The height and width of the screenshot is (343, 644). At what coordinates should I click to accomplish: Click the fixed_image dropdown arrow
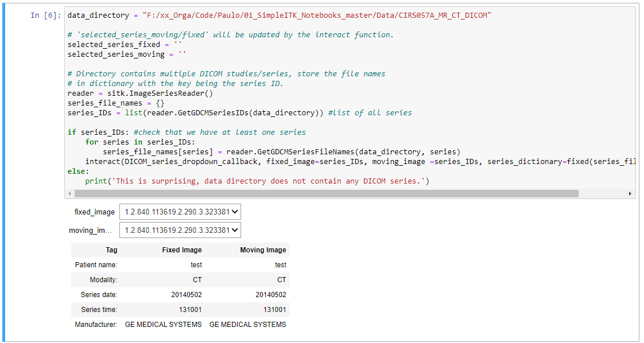click(x=235, y=212)
